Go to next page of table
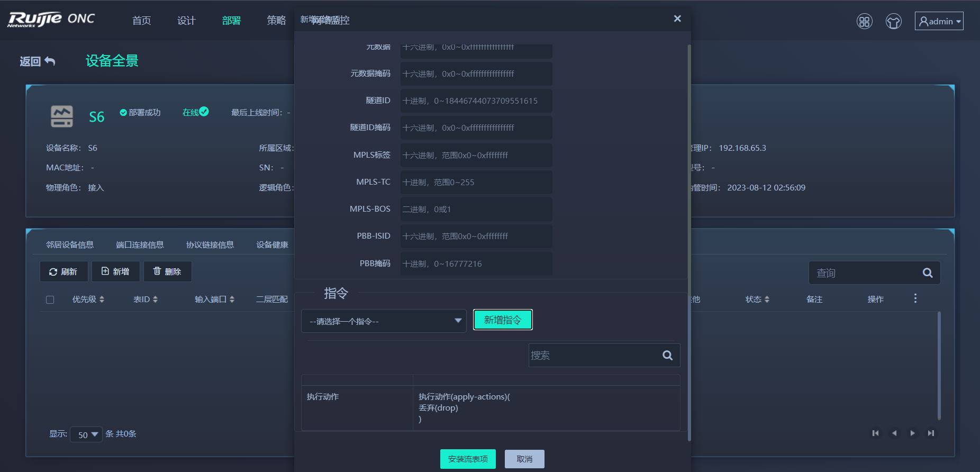 [913, 433]
